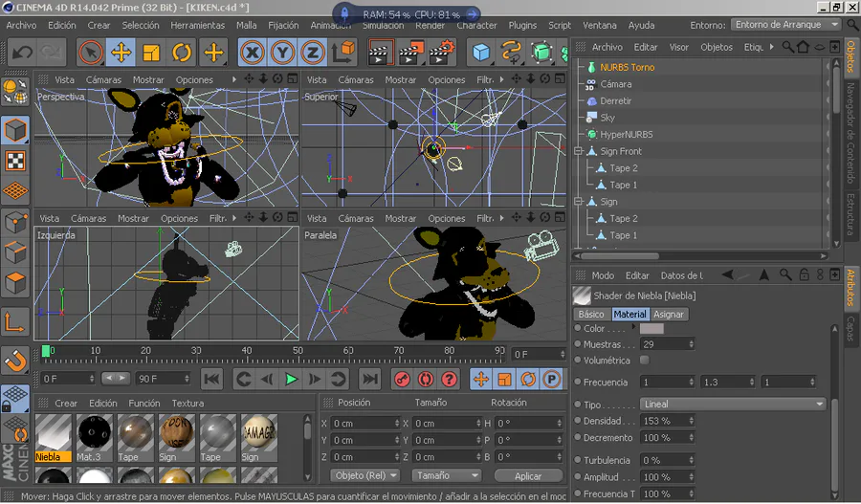Expand the Color parameter arrow
Screen dimensions: 861x504
pyautogui.click(x=634, y=327)
